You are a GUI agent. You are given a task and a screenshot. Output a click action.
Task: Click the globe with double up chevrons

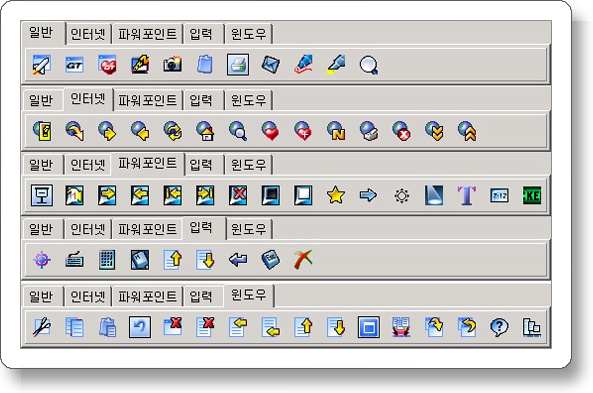click(467, 131)
